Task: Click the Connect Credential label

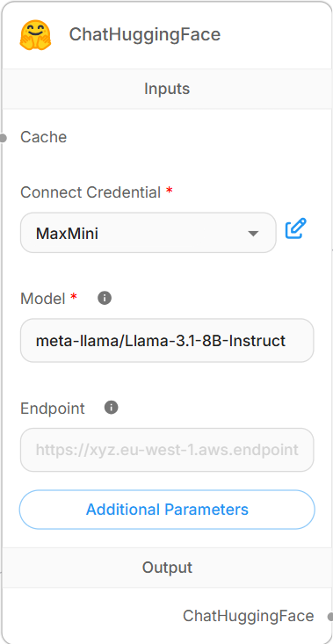Action: click(90, 192)
